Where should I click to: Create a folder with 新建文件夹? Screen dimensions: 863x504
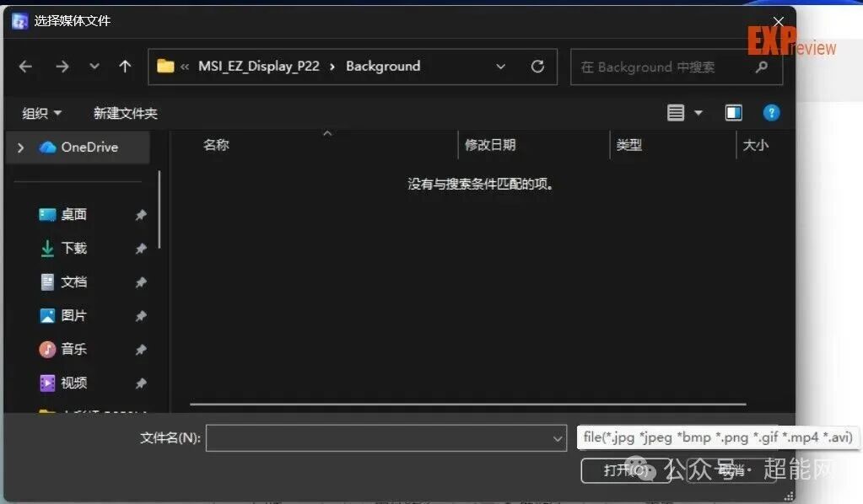click(126, 113)
